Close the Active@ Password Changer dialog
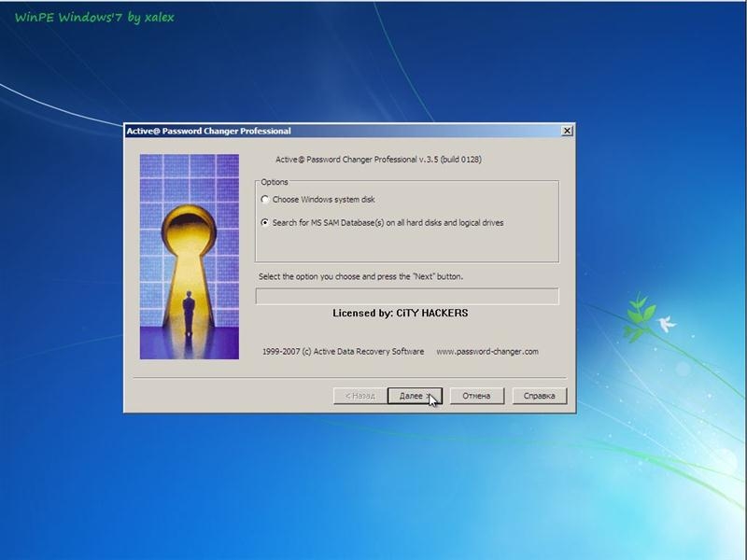The image size is (747, 560). pos(567,131)
